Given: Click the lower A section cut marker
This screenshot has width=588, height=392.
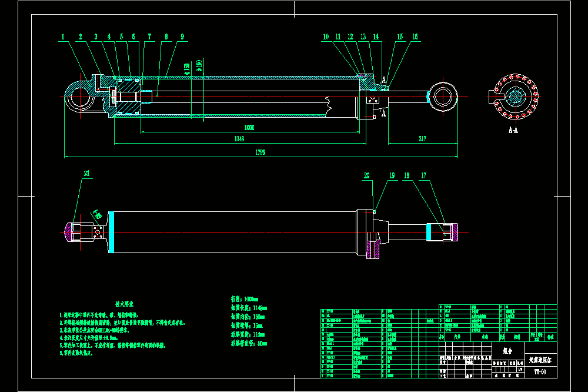Looking at the screenshot, I should point(383,113).
